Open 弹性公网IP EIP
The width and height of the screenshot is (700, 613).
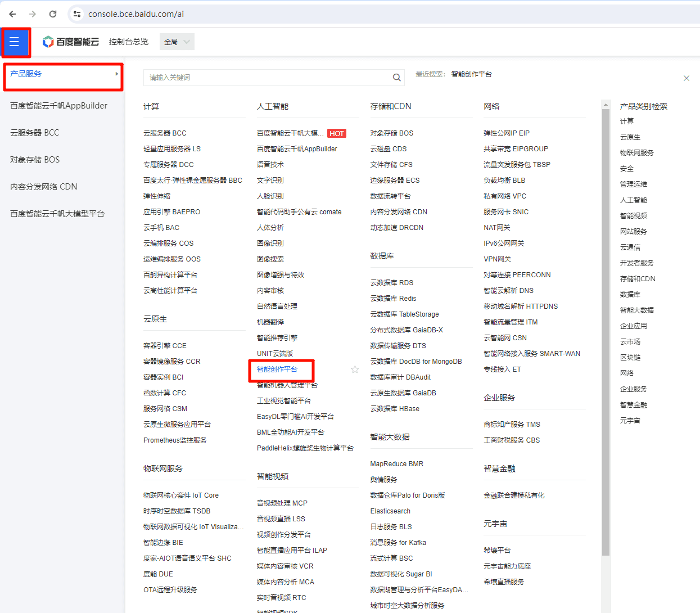click(507, 133)
